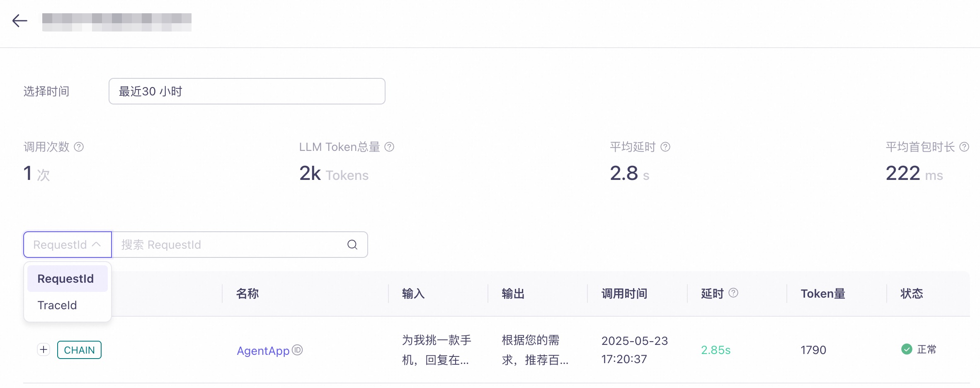
Task: Click help icon beside LLM Token总量
Action: click(x=389, y=147)
